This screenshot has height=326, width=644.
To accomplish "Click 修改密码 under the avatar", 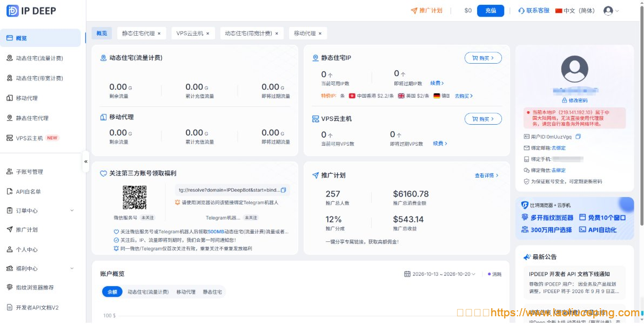I will click(575, 100).
